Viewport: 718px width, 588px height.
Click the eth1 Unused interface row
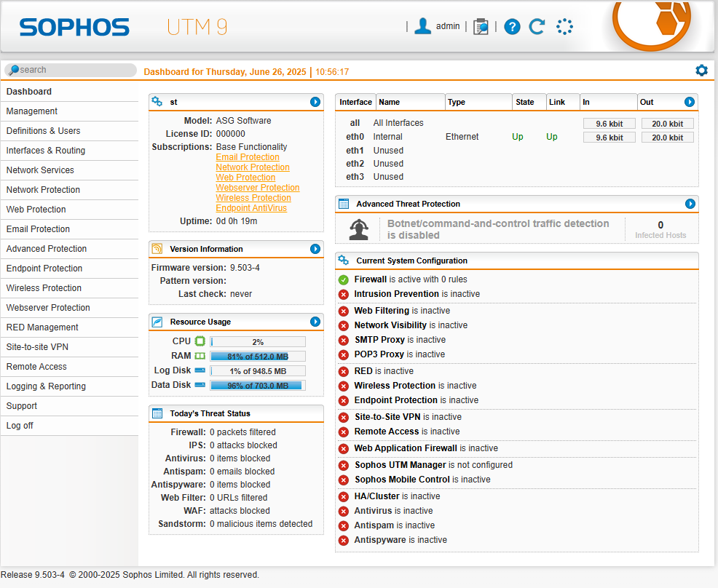pos(516,150)
